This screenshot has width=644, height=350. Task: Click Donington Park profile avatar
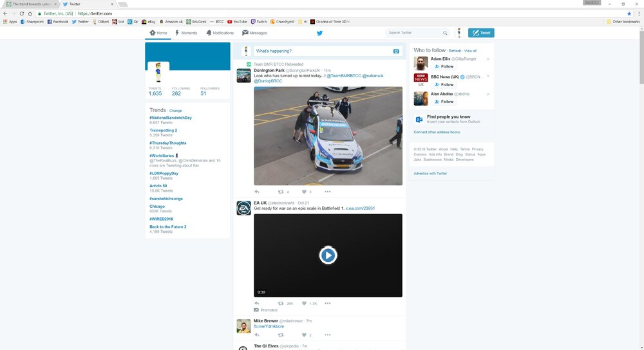243,75
